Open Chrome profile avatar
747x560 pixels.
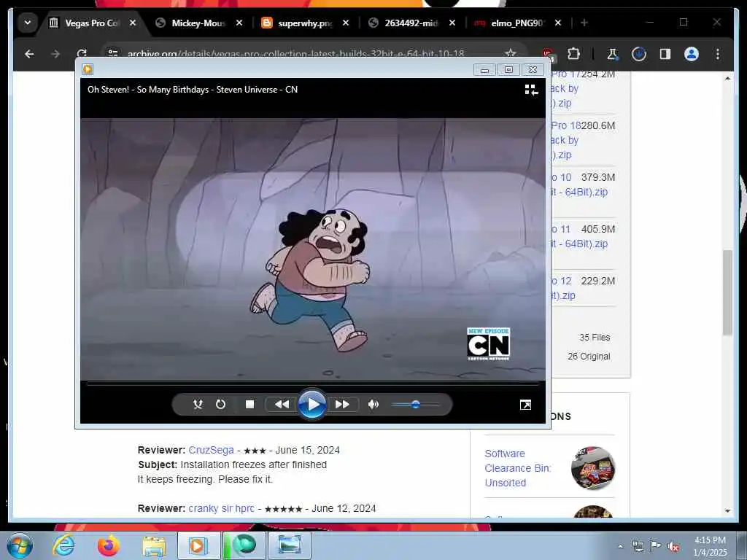pos(692,54)
